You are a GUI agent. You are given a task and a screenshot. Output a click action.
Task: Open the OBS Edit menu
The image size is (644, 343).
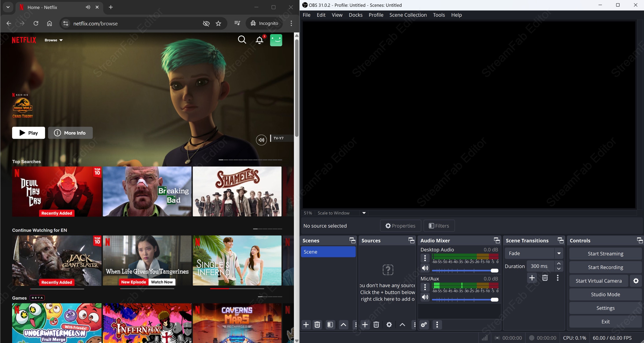(x=321, y=15)
